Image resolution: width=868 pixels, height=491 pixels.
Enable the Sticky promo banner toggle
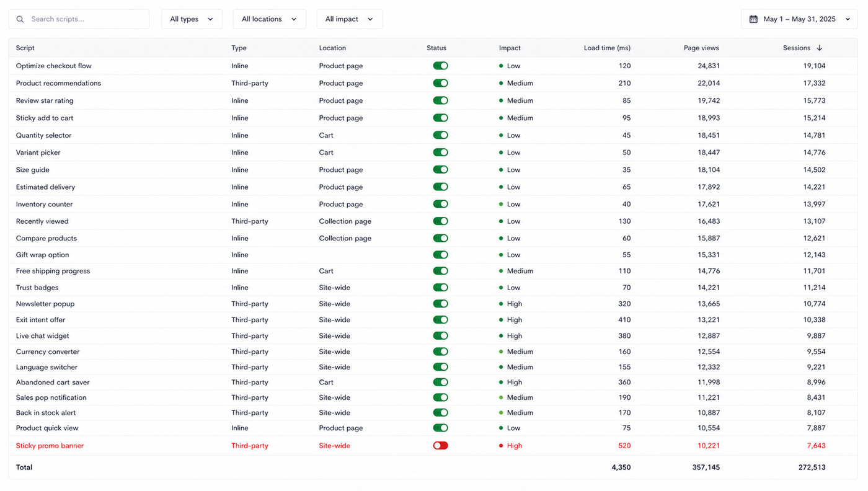click(x=440, y=446)
